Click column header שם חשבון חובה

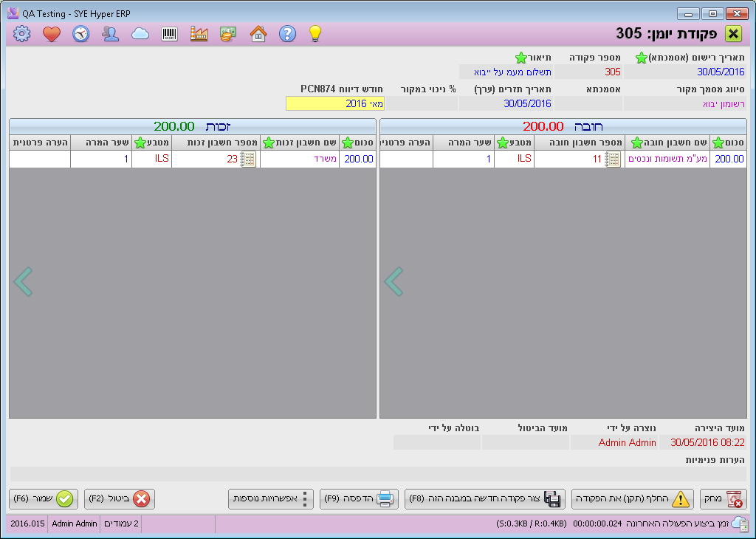point(667,143)
